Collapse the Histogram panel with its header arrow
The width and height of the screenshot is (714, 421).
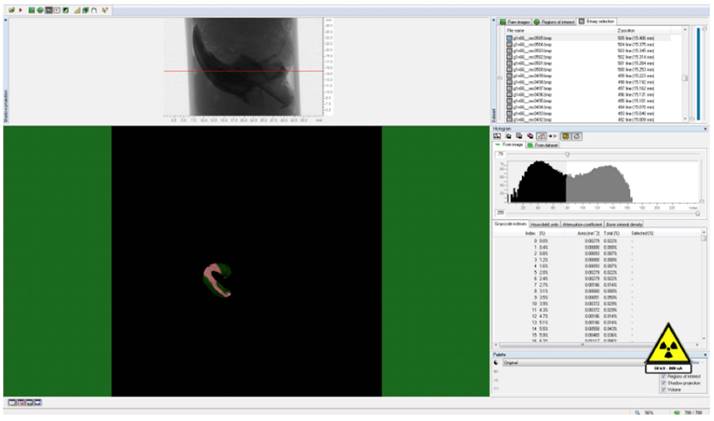coord(705,129)
